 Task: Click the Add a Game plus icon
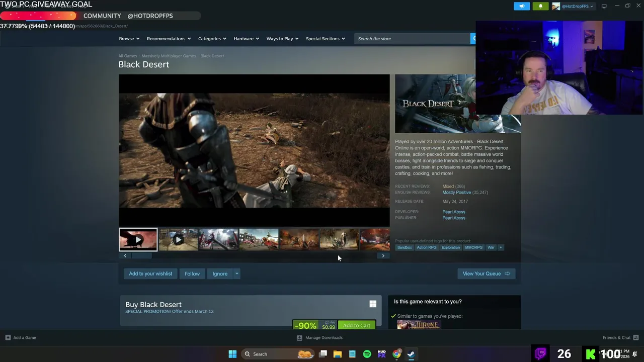coord(8,337)
